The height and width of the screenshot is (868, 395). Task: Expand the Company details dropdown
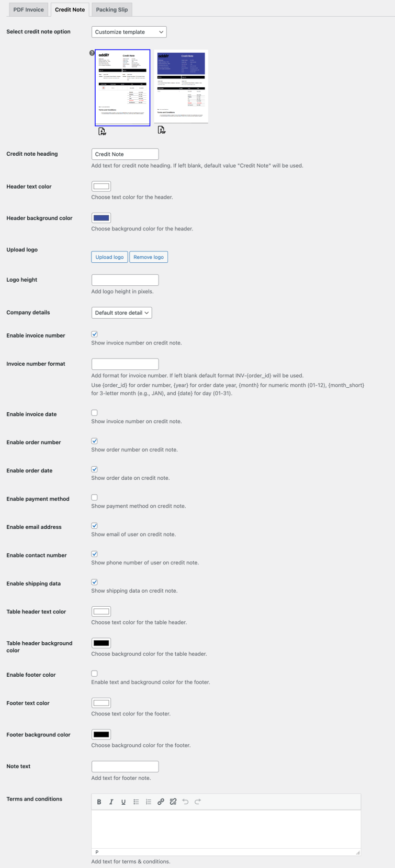tap(121, 313)
